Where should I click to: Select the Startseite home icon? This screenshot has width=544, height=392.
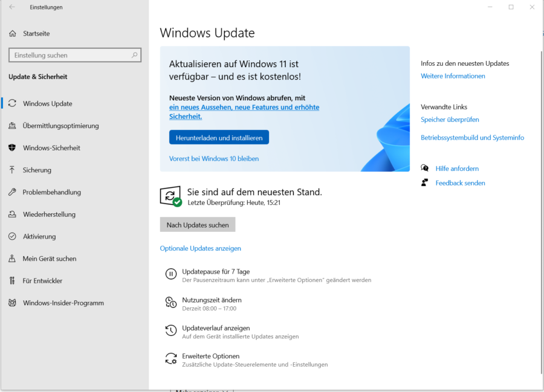[x=13, y=33]
